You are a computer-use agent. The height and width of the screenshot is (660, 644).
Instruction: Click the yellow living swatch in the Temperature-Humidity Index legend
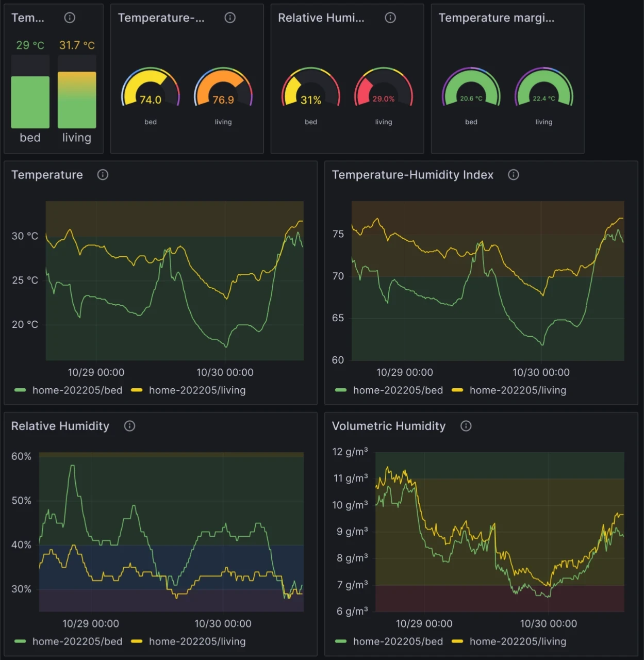coord(457,390)
